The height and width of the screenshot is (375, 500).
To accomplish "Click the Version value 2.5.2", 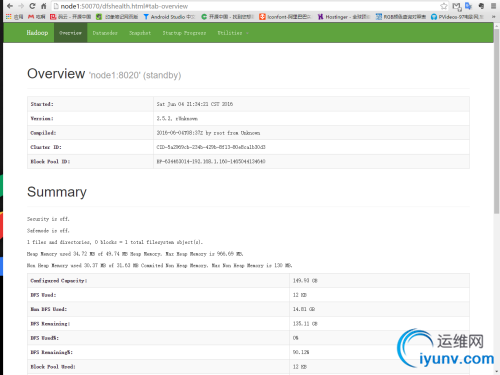I will [x=177, y=118].
